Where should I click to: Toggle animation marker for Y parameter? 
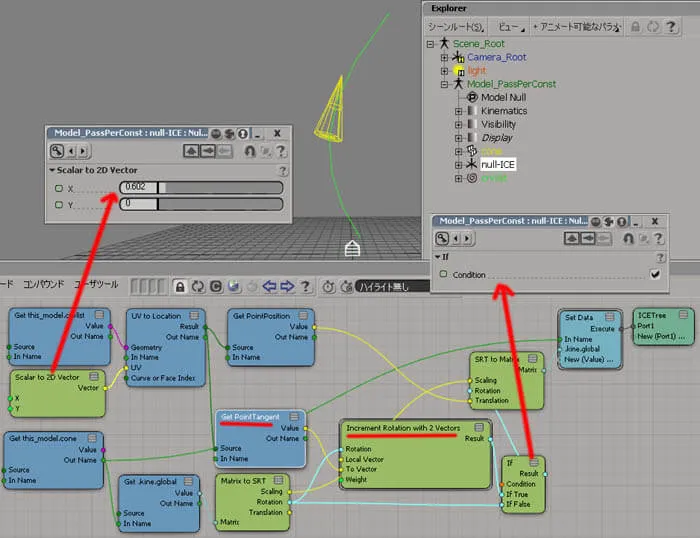pyautogui.click(x=58, y=205)
